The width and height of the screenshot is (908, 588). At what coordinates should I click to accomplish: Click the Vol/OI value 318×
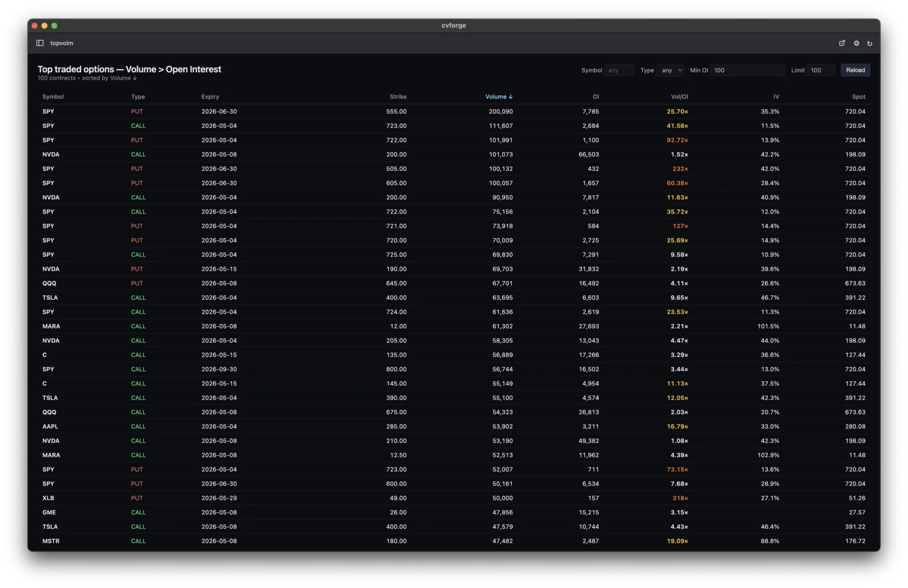tap(680, 498)
